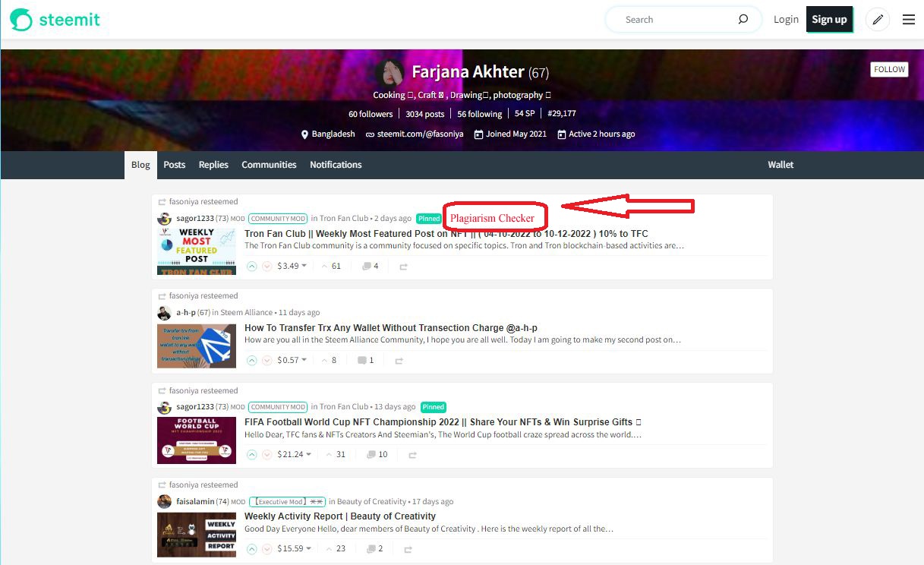The image size is (924, 565).
Task: Click comments icon showing 10 replies
Action: [371, 454]
